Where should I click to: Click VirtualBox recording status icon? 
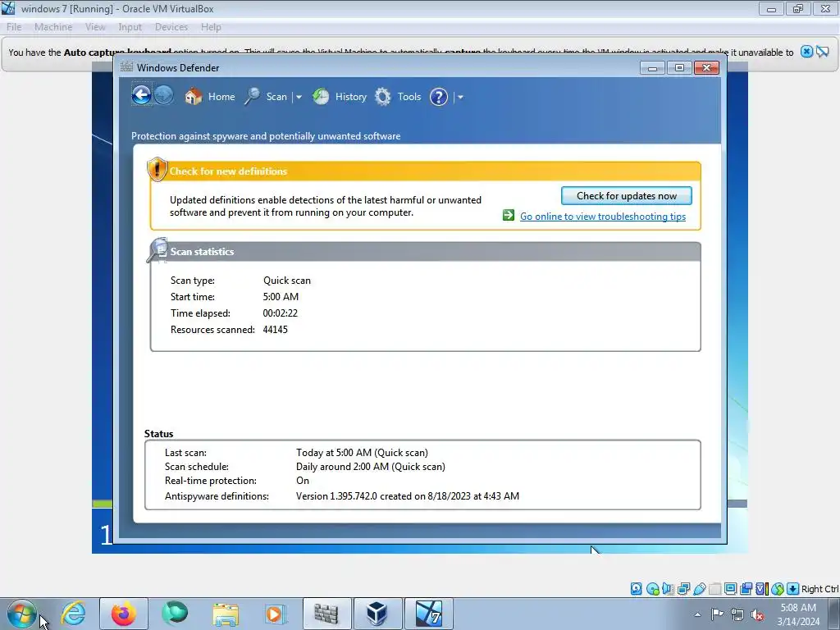click(746, 589)
